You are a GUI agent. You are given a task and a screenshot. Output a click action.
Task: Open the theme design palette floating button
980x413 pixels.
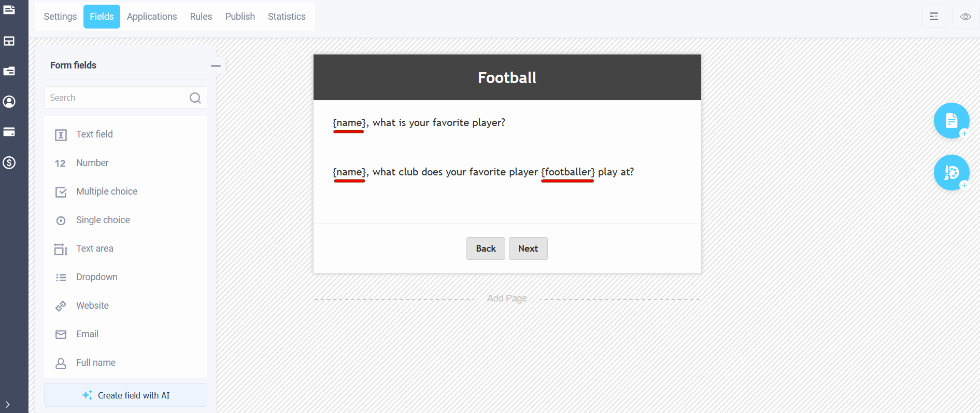point(951,173)
